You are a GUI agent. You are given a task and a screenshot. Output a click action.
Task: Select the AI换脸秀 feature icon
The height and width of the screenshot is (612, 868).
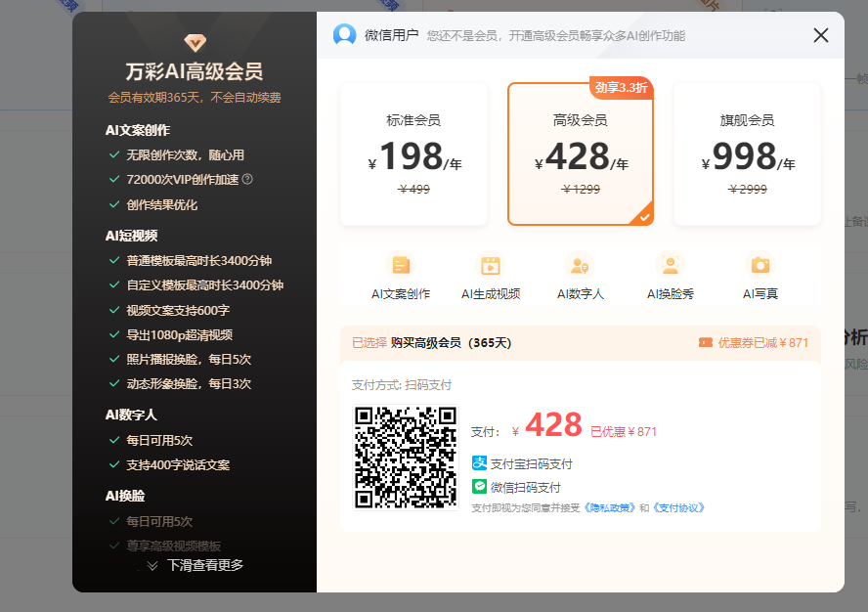click(x=671, y=265)
